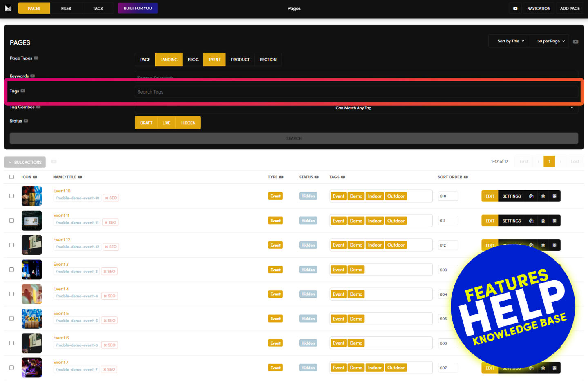Image resolution: width=588 pixels, height=381 pixels.
Task: Click into the Search Tags input field
Action: pos(355,92)
